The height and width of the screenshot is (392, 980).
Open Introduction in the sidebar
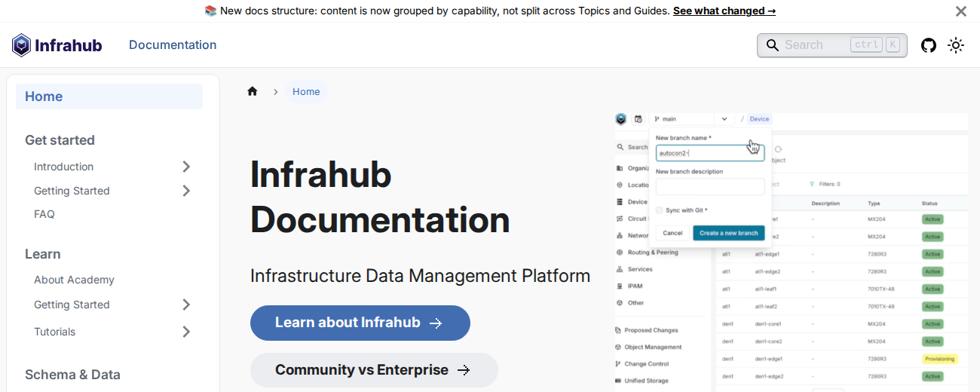(64, 167)
